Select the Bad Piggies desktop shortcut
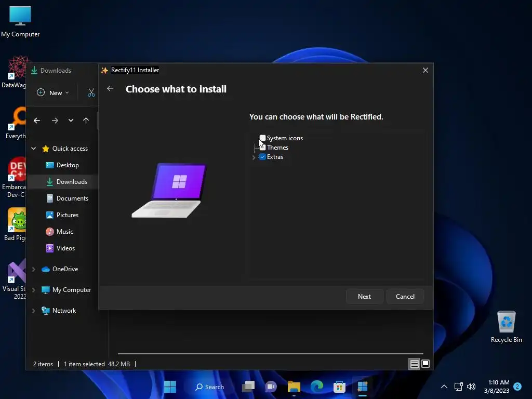 click(15, 224)
